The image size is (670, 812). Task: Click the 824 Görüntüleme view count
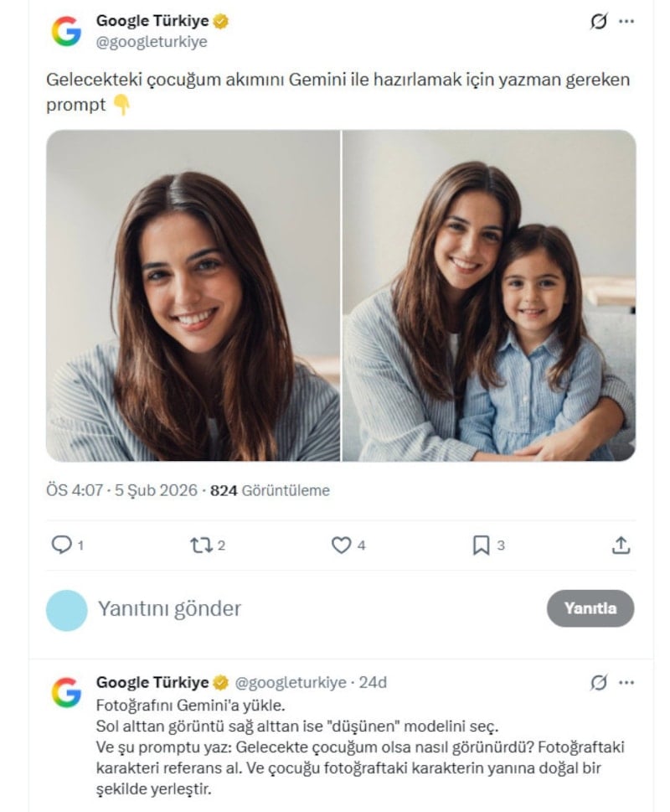(270, 491)
